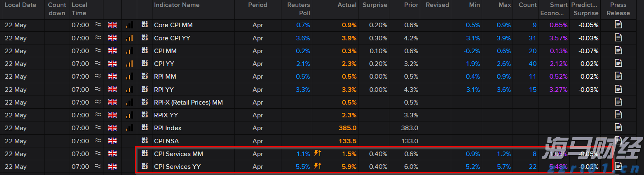
Task: Select the 385.0 actual value for RPI Index
Action: 348,128
